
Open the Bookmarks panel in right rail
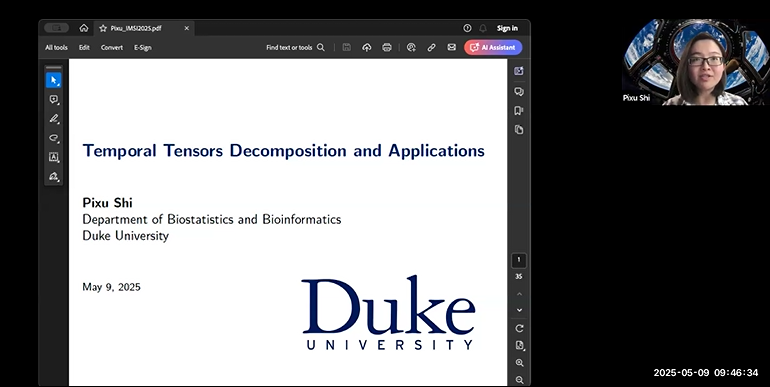pyautogui.click(x=519, y=111)
